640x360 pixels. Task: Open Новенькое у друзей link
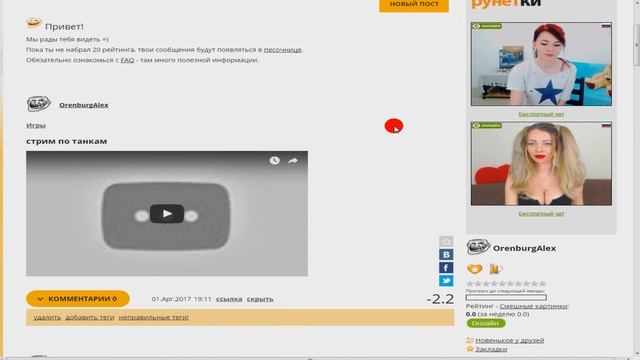tap(510, 340)
